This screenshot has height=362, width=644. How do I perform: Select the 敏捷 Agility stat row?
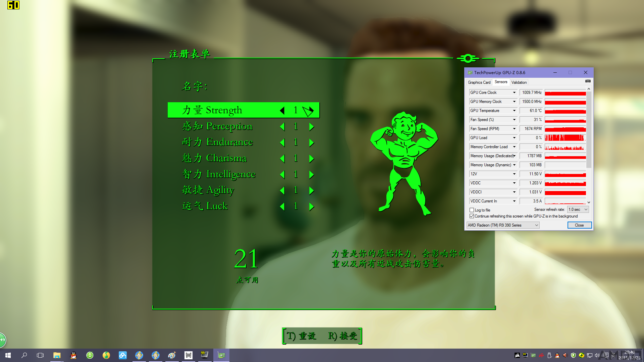coord(244,190)
